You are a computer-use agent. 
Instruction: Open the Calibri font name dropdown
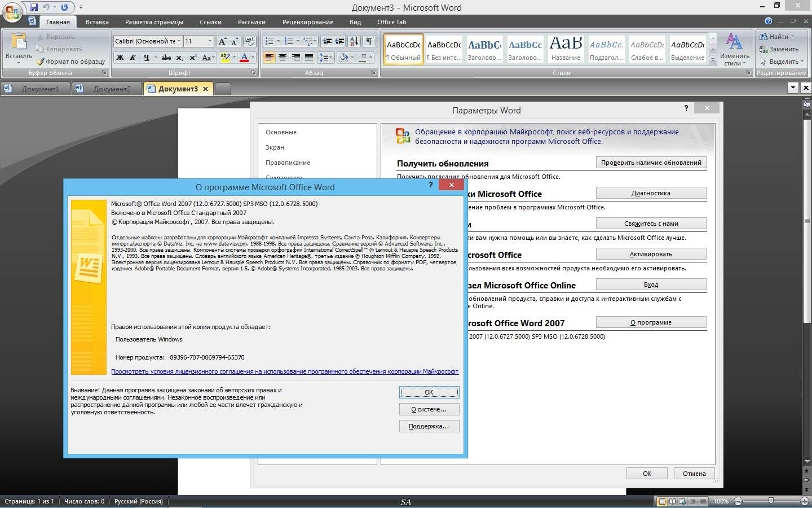click(179, 41)
